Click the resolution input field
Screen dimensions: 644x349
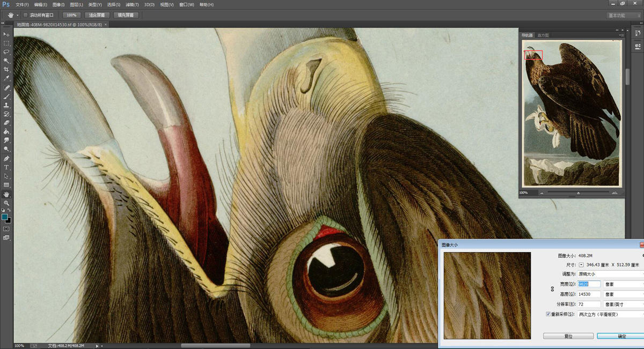(x=589, y=305)
